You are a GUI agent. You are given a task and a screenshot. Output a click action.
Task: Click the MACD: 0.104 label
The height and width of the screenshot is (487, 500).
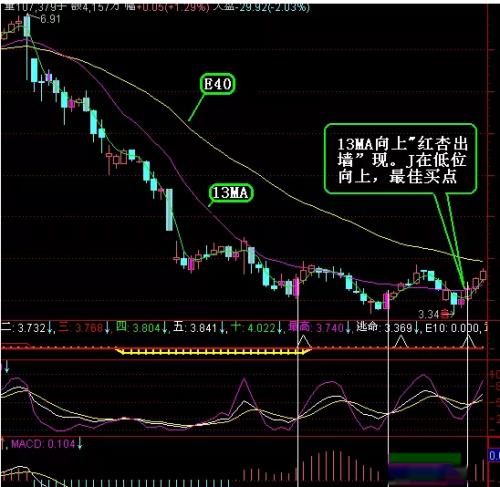[x=43, y=444]
